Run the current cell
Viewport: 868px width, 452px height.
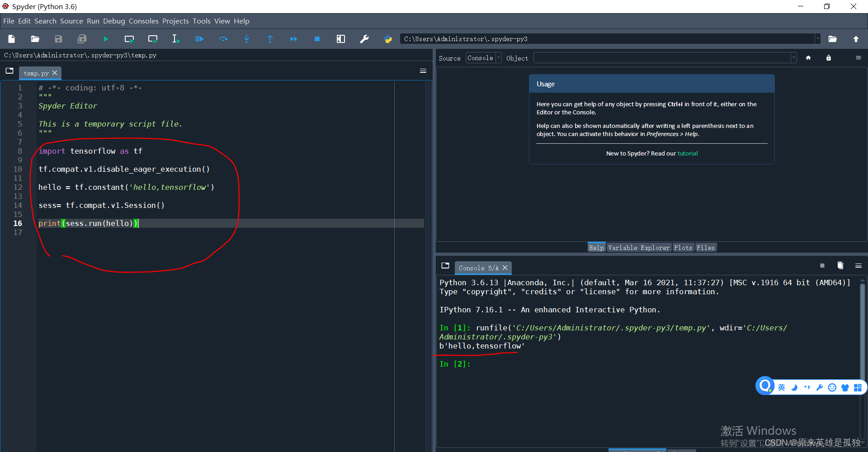tap(129, 39)
